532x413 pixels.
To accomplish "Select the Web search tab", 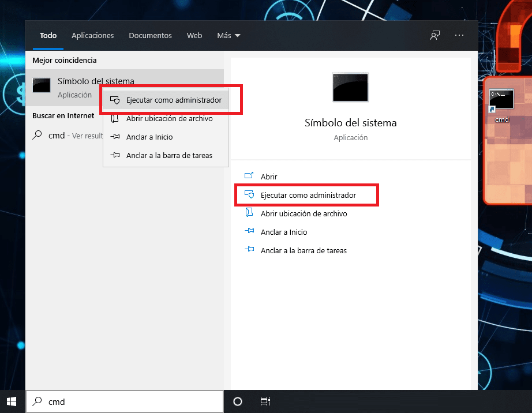I will coord(194,35).
